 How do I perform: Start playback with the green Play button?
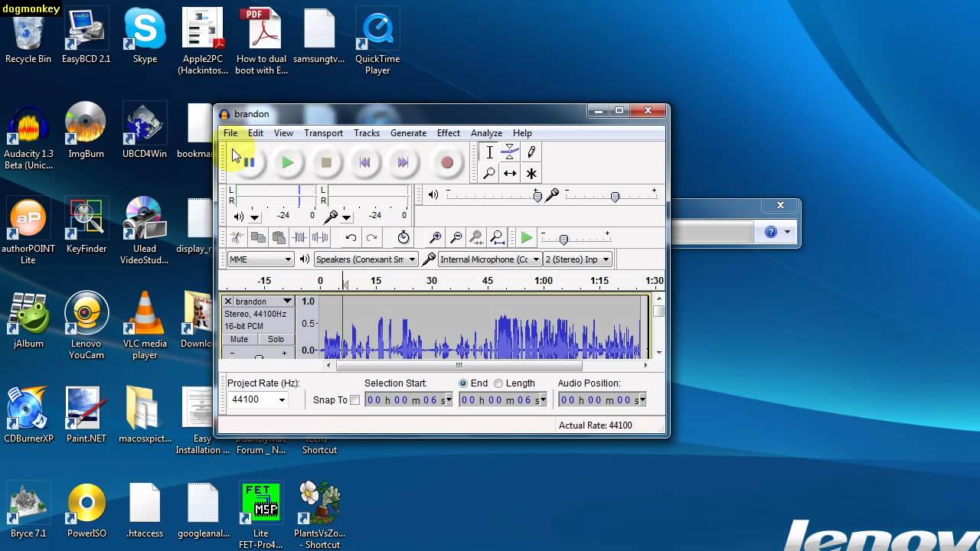(288, 162)
